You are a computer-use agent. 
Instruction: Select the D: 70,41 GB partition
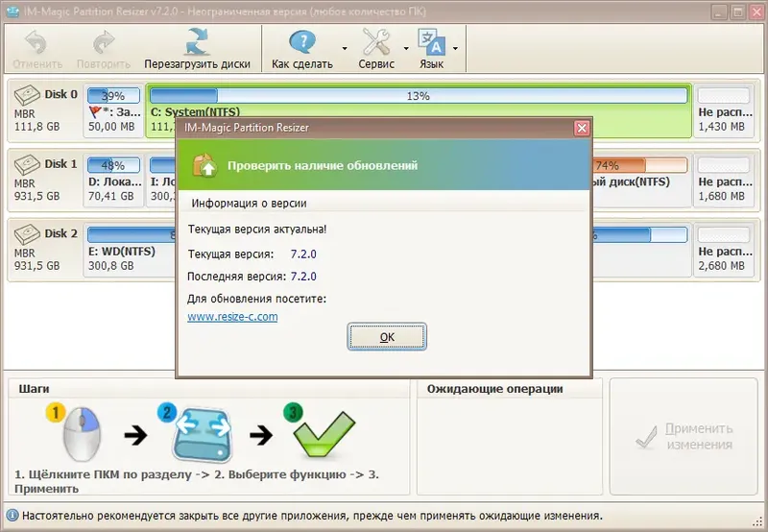pyautogui.click(x=113, y=181)
